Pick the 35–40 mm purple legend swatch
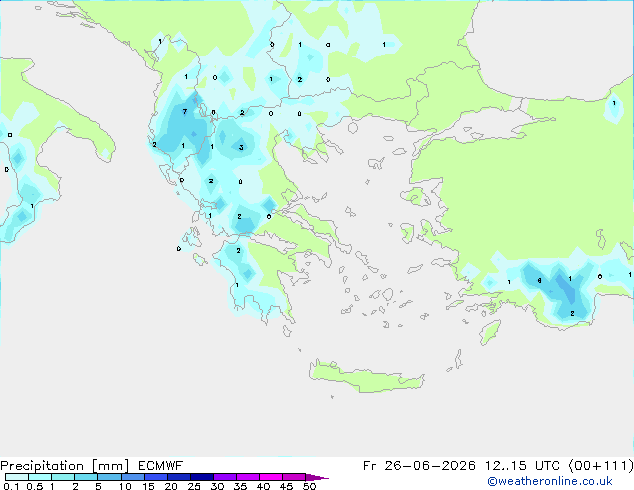 (x=248, y=477)
